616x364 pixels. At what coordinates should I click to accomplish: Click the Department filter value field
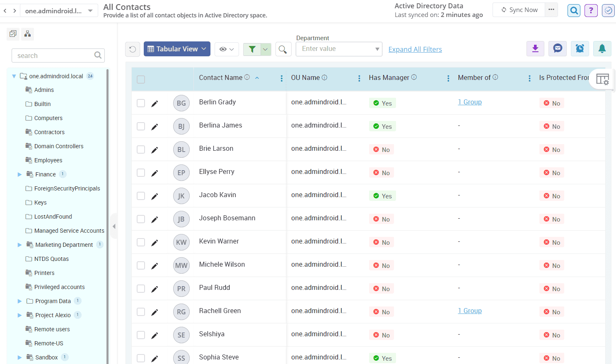pyautogui.click(x=336, y=49)
